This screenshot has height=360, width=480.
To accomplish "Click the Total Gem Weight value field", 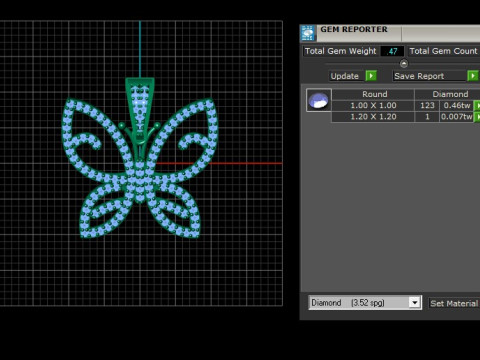I will point(392,51).
